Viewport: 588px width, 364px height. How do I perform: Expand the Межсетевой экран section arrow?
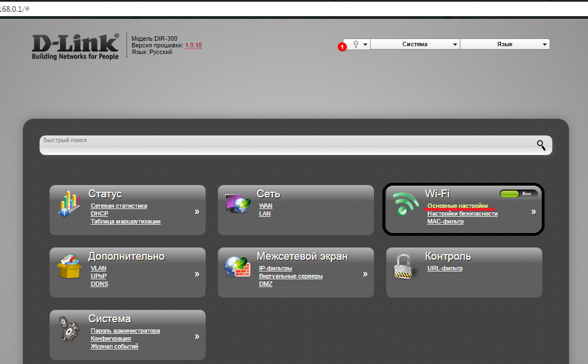click(365, 274)
